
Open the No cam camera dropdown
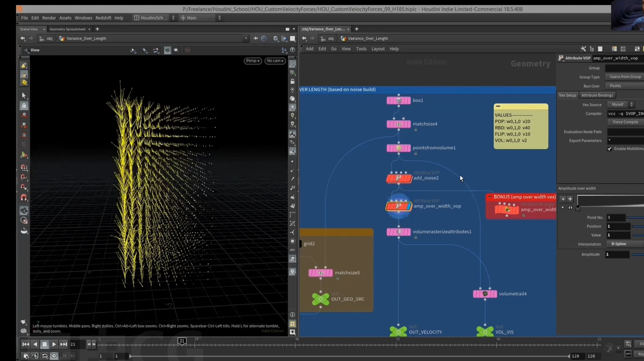click(x=275, y=61)
